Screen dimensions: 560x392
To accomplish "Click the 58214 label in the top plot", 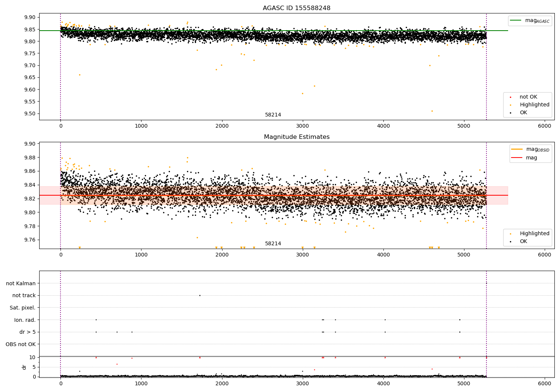I will pyautogui.click(x=273, y=115).
